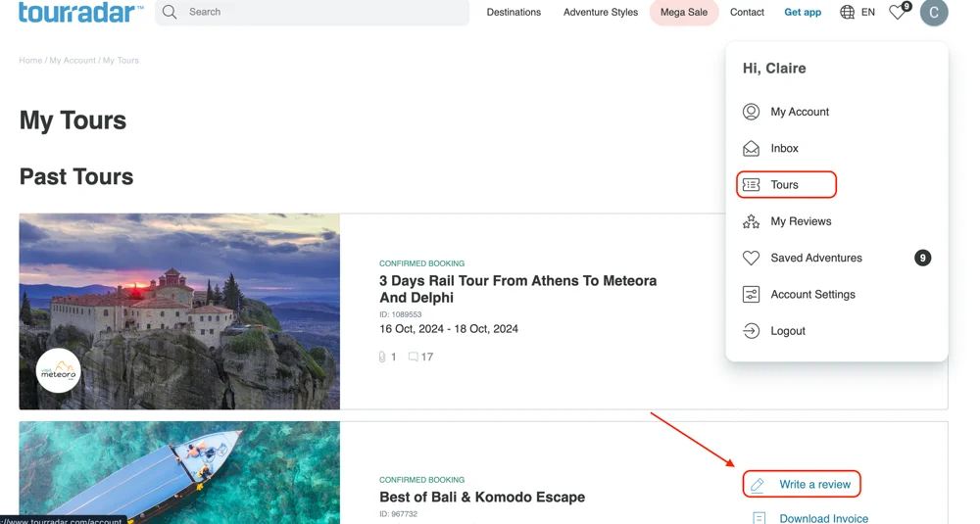The image size is (980, 524).
Task: Open the Adventure Styles menu
Action: pyautogui.click(x=601, y=12)
